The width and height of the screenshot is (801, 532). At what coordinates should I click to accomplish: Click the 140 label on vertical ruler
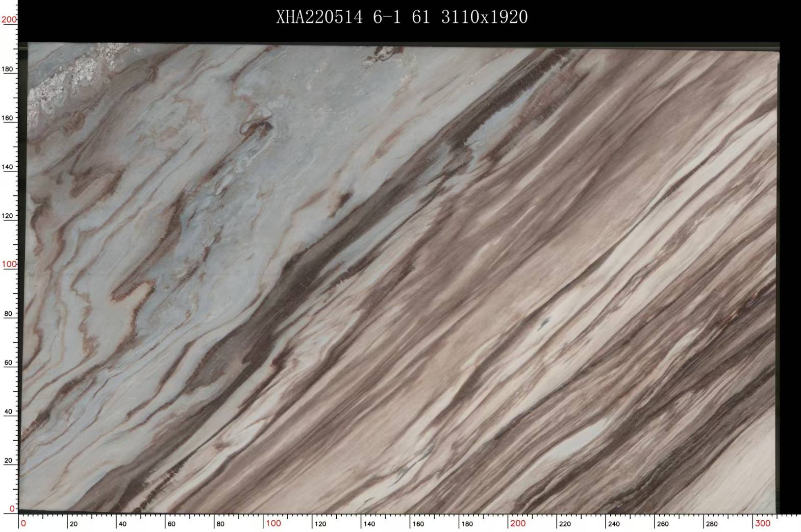click(x=9, y=167)
